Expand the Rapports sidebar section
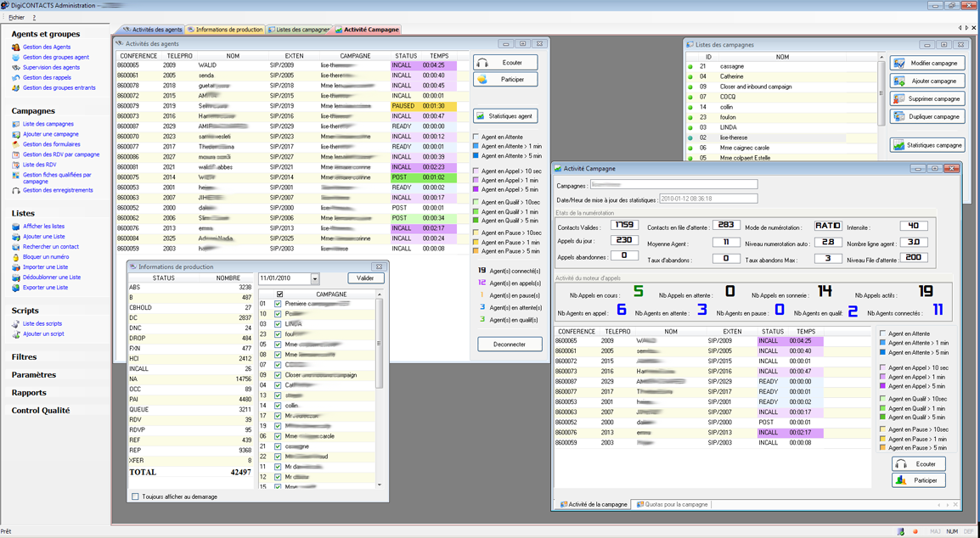 (29, 393)
